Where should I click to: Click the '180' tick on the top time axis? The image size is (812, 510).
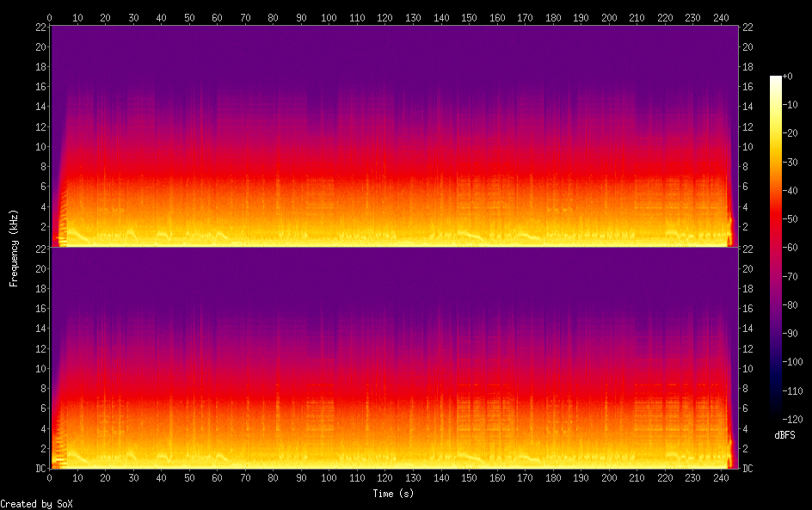pyautogui.click(x=553, y=17)
